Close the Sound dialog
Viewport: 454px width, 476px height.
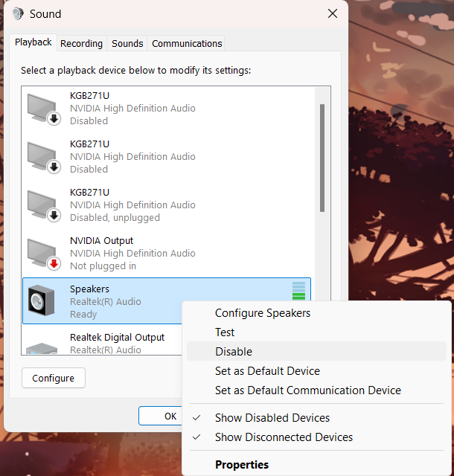333,13
